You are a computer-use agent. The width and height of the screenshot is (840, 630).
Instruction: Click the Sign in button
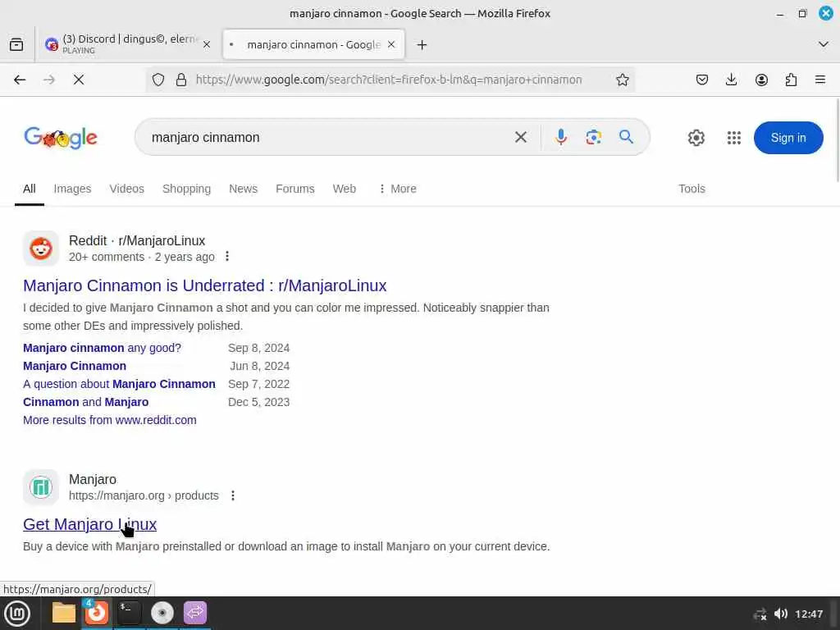788,138
